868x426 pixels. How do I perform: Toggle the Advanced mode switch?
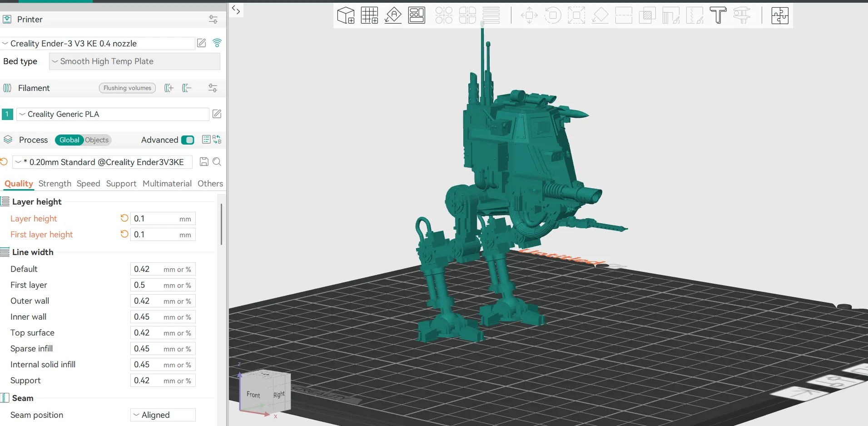pyautogui.click(x=188, y=140)
